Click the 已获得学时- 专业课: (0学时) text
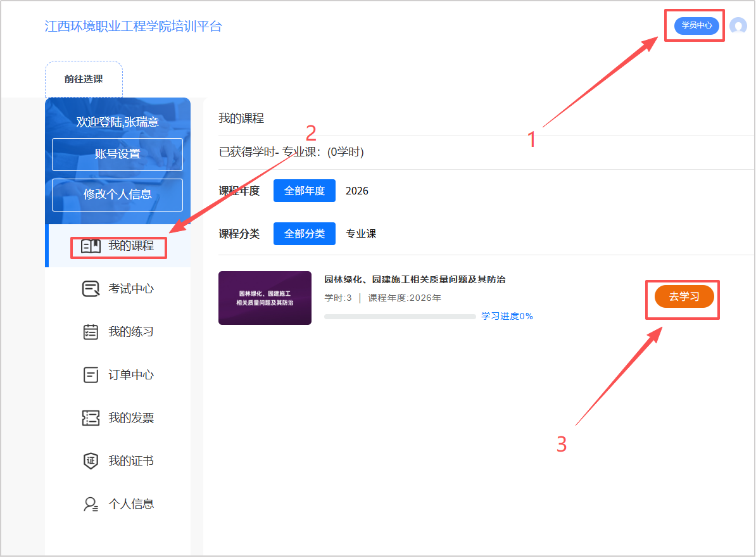Viewport: 756px width, 558px height. [x=291, y=153]
